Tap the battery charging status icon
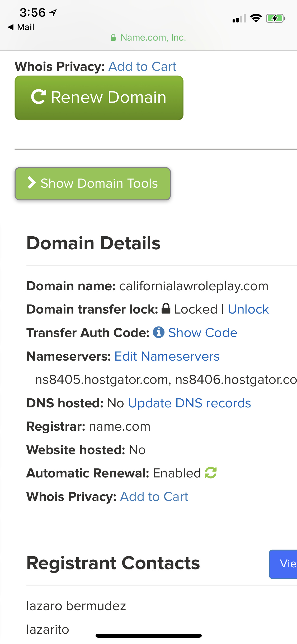This screenshot has width=297, height=644. pyautogui.click(x=276, y=19)
